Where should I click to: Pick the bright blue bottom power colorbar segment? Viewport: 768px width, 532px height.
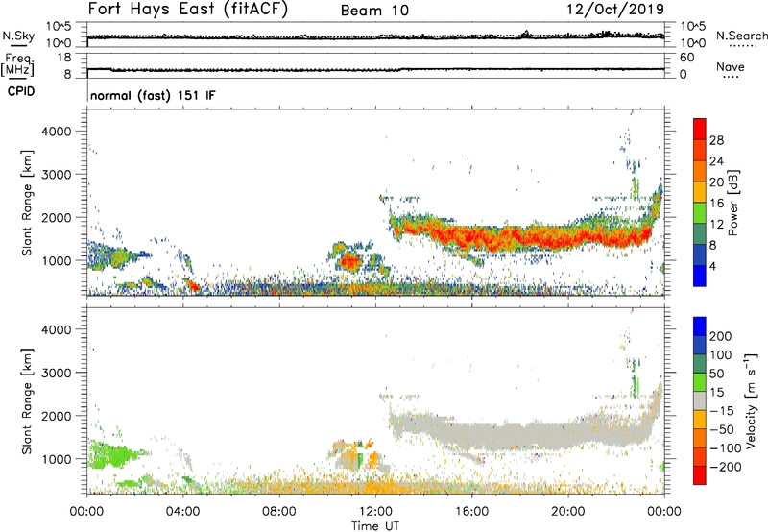click(700, 276)
